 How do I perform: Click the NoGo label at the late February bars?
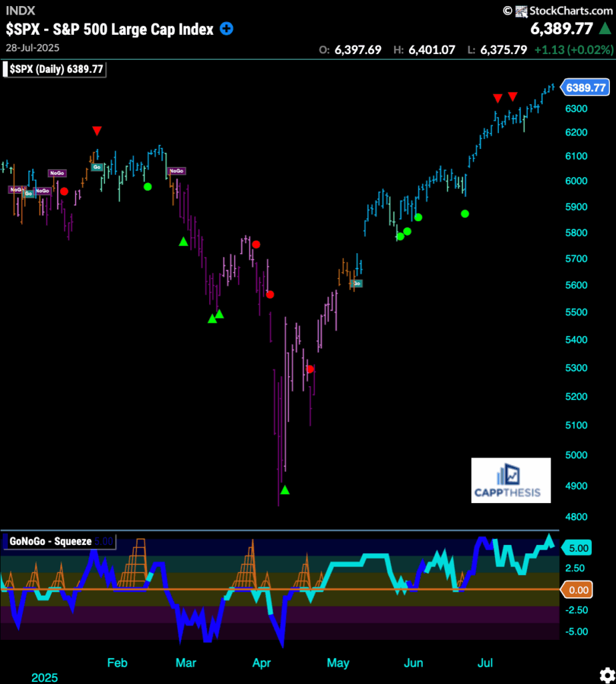tap(176, 171)
